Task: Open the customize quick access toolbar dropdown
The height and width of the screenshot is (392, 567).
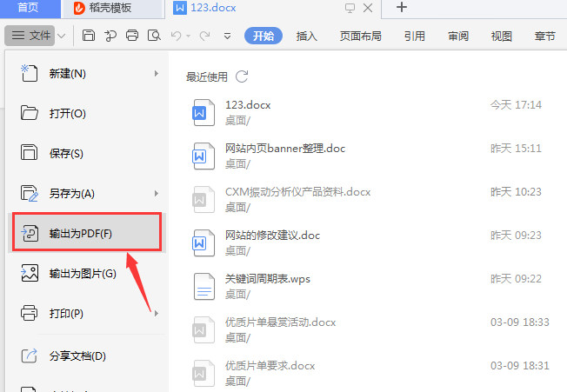Action: pos(227,36)
